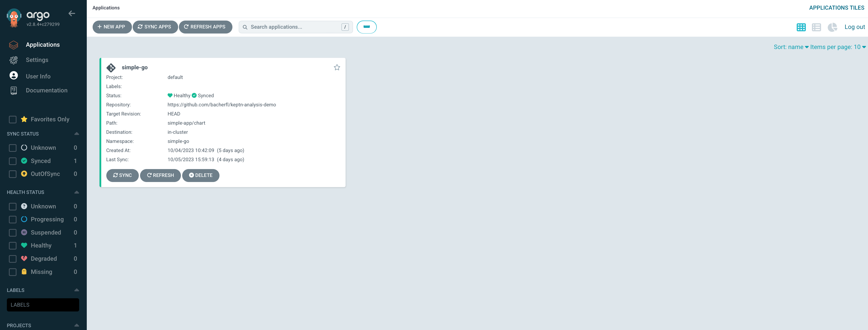Click the search applications input field
This screenshot has height=330, width=868.
295,27
